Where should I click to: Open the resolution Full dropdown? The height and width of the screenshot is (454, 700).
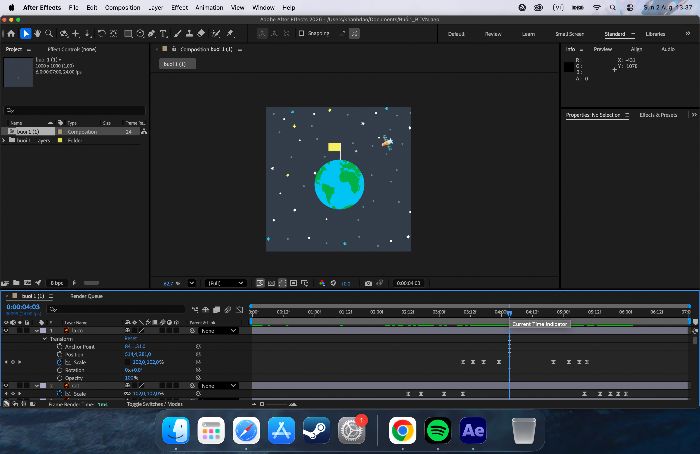click(225, 283)
